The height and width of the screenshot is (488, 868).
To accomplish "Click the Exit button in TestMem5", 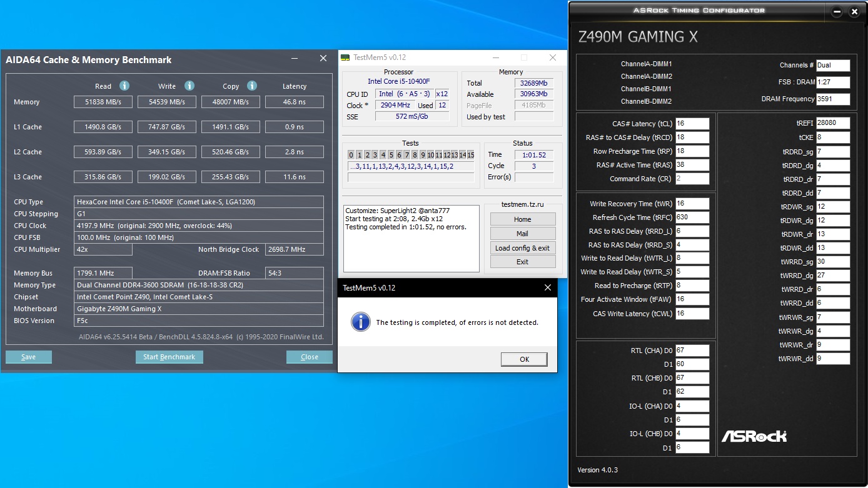I will tap(523, 262).
